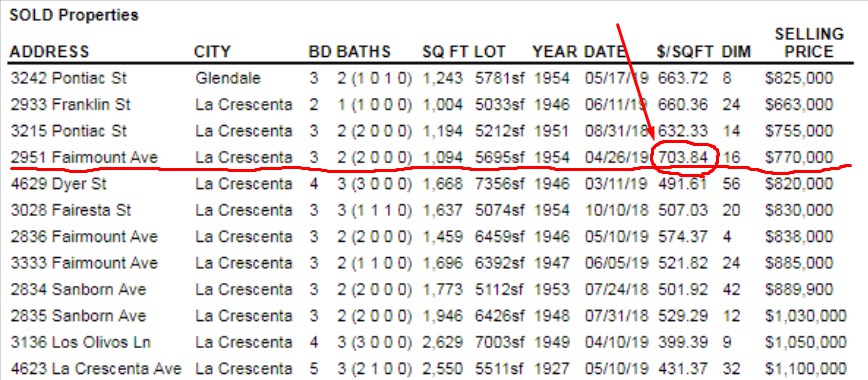The width and height of the screenshot is (868, 380).
Task: Select the 2834 Sanborn Ave address
Action: coord(78,289)
